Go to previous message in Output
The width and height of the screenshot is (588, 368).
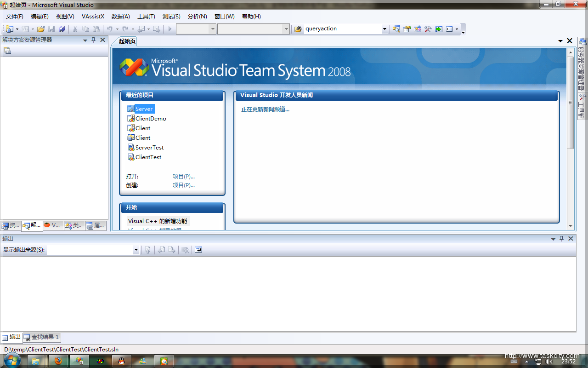click(161, 250)
